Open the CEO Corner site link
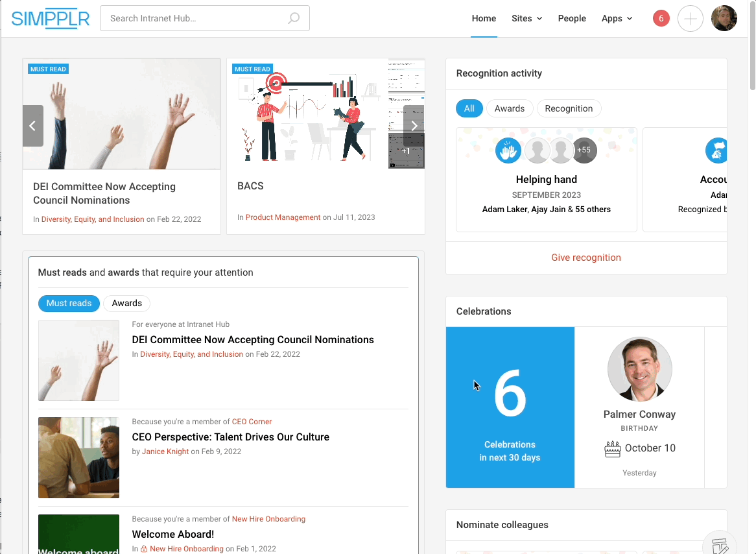Viewport: 756px width, 554px height. [x=252, y=422]
